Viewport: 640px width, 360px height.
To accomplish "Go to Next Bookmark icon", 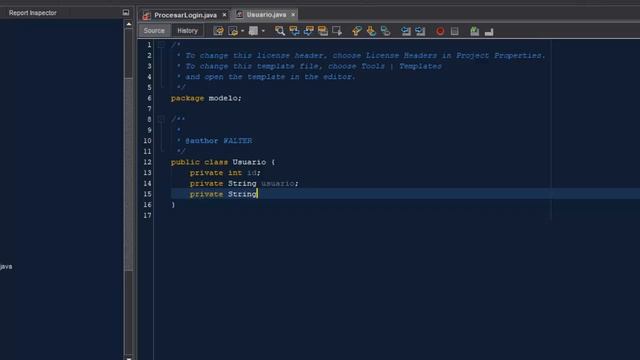I will (x=371, y=31).
